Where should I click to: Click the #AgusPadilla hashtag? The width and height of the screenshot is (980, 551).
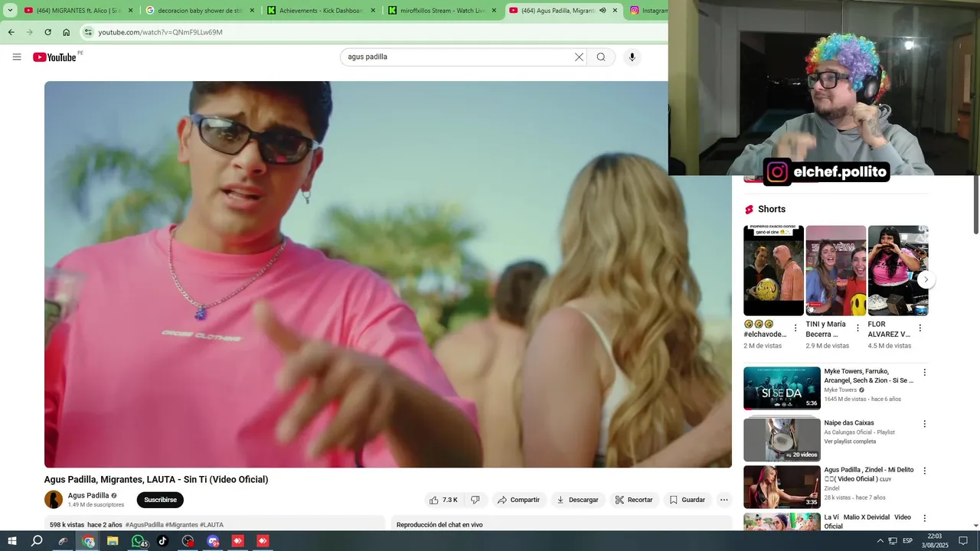[x=145, y=525]
